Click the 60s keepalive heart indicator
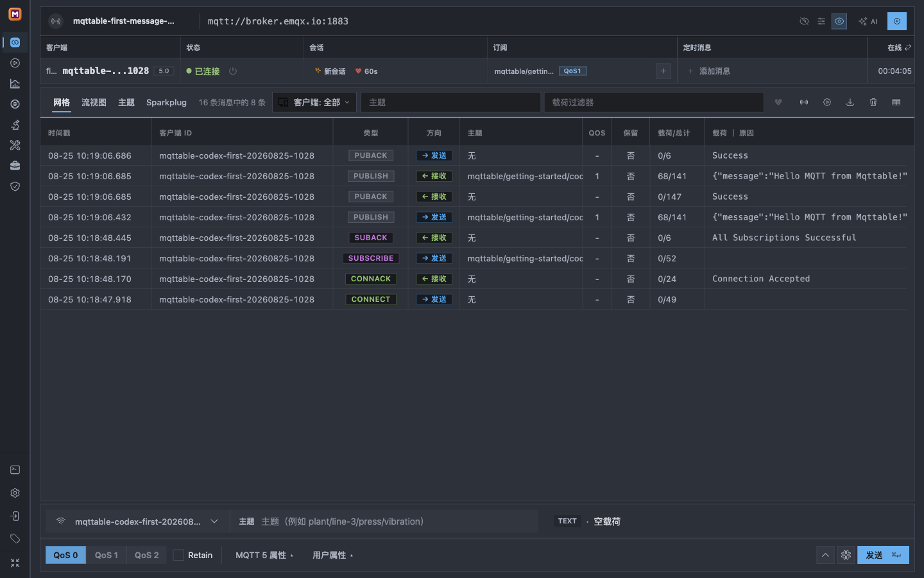This screenshot has height=578, width=924. [366, 71]
